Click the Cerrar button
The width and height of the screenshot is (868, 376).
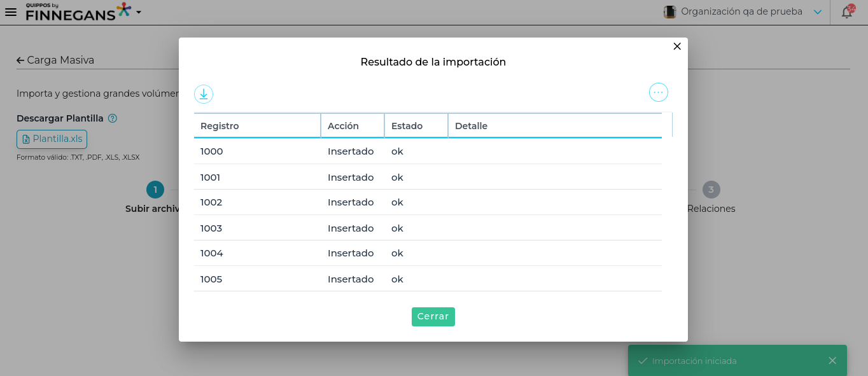433,317
